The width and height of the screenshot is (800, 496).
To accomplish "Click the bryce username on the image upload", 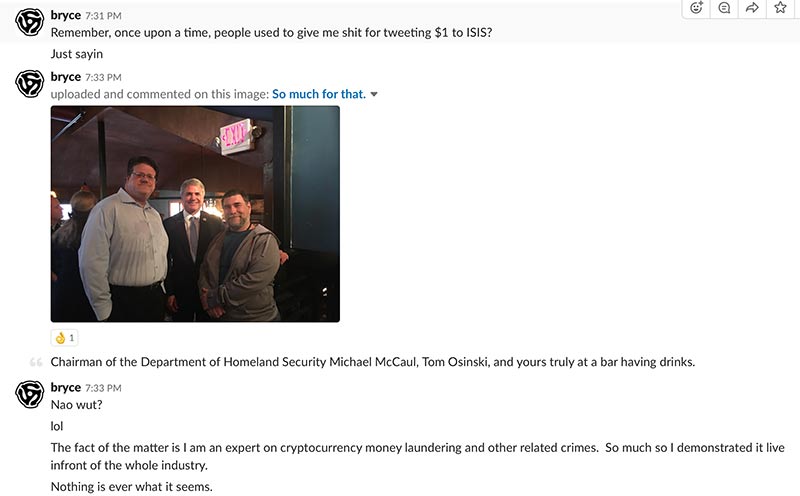I will (66, 77).
